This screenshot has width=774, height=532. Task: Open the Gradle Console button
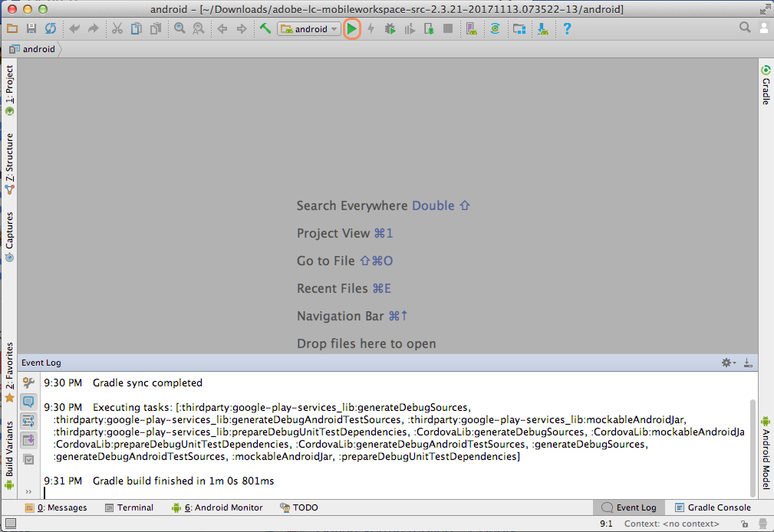tap(713, 507)
